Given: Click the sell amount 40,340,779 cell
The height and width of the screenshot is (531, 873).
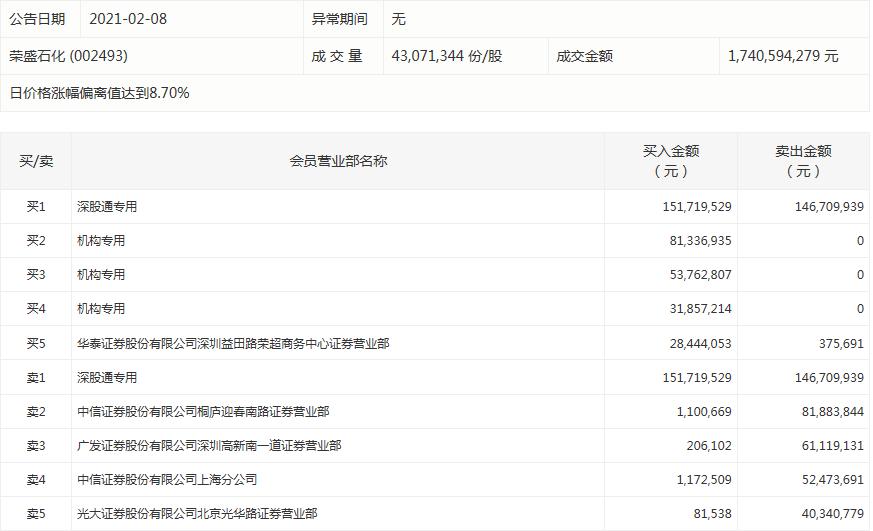Looking at the screenshot, I should pos(826,513).
